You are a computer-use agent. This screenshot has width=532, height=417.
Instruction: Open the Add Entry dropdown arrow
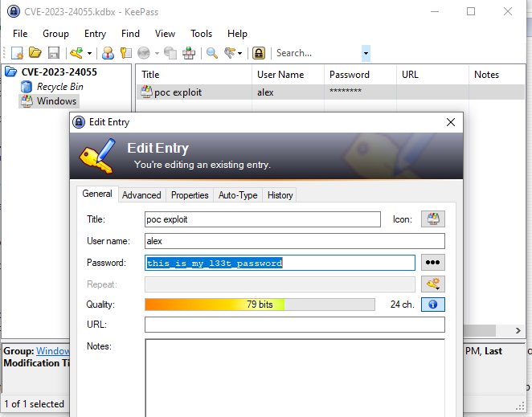point(89,53)
